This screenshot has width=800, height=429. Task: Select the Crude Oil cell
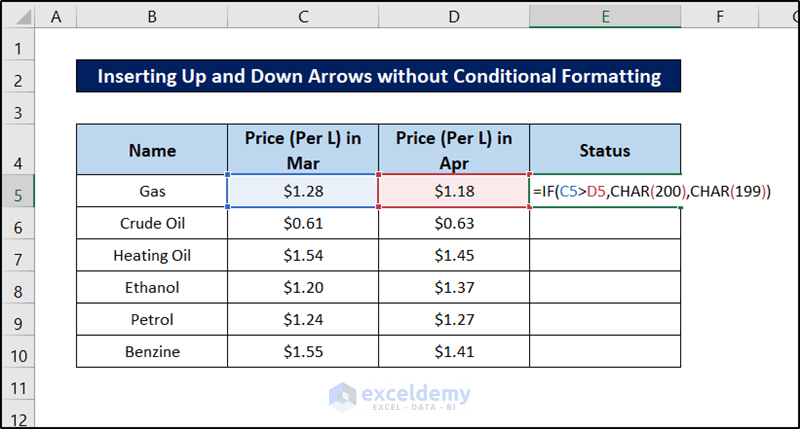152,223
